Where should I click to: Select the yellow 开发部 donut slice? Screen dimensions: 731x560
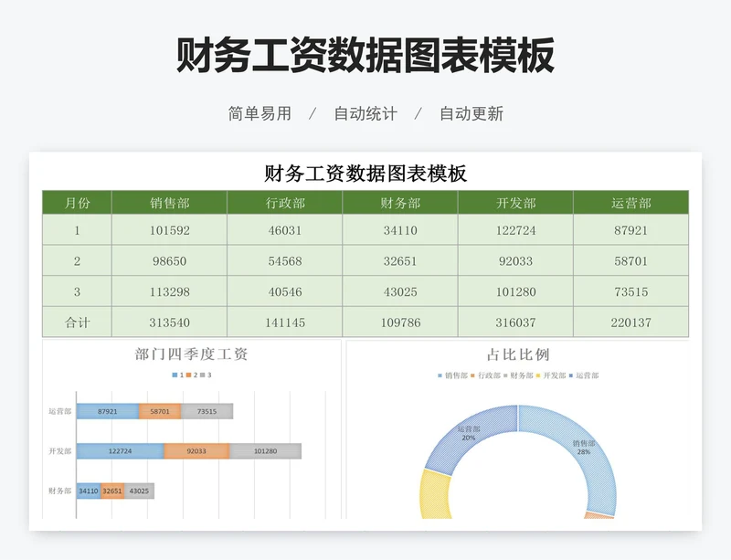pos(436,495)
